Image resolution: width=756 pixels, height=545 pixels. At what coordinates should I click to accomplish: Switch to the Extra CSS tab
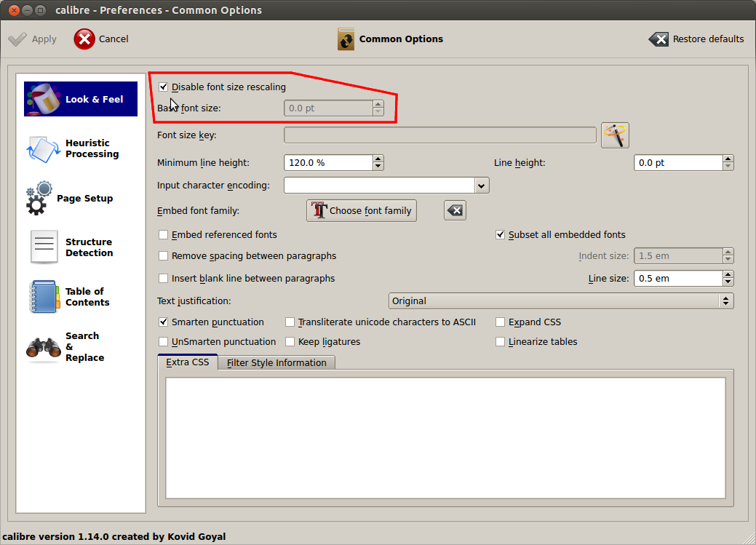pyautogui.click(x=188, y=362)
